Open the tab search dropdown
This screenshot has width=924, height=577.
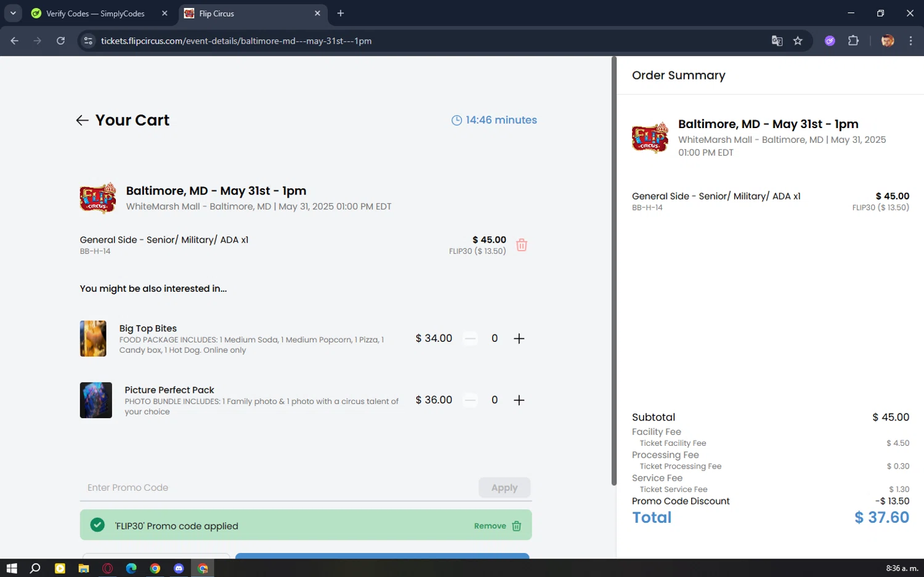click(13, 14)
